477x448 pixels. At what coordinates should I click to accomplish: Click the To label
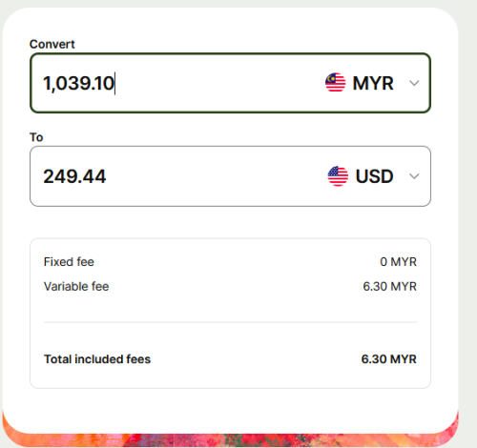coord(36,137)
